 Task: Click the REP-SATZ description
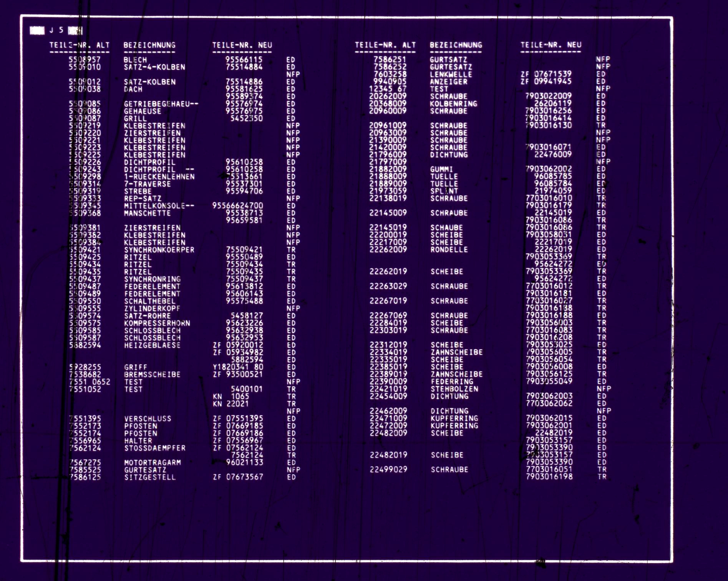143,199
